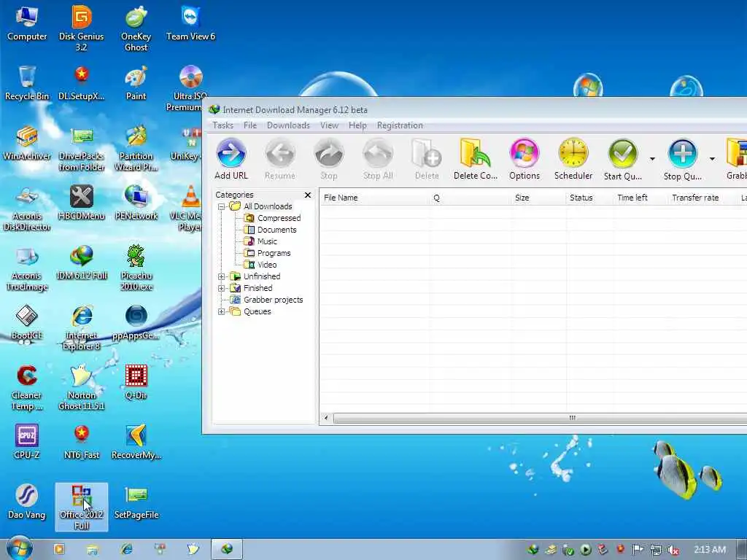Select the CPU-Z desktop icon
747x560 pixels.
click(27, 442)
